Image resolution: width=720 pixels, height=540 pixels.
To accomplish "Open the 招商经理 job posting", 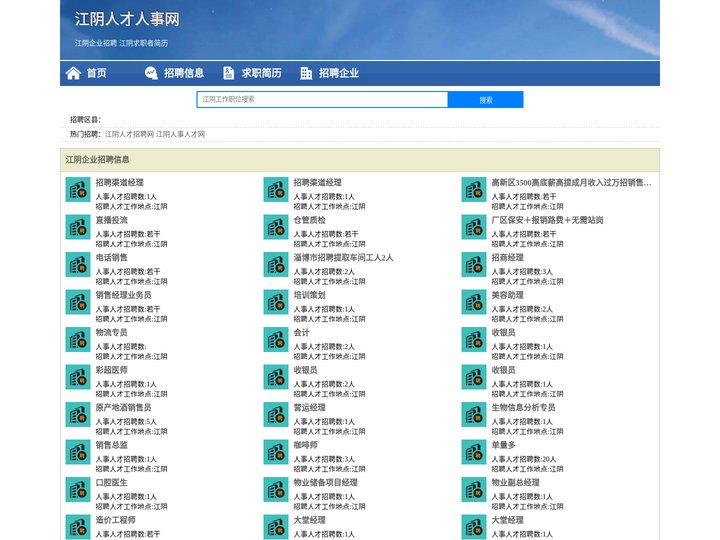I will [x=507, y=258].
